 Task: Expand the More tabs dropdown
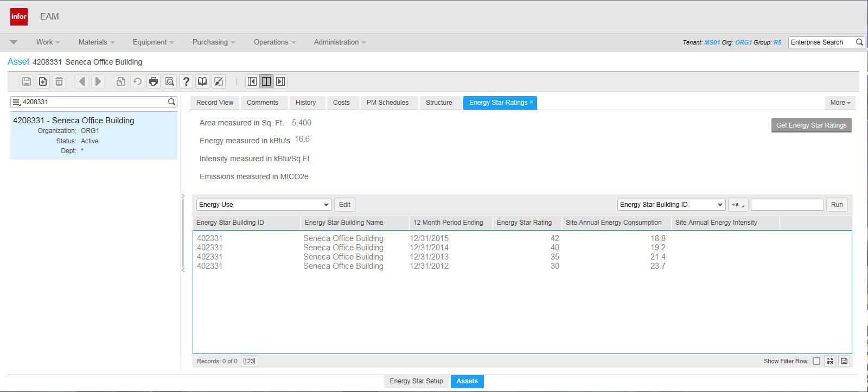[x=840, y=103]
